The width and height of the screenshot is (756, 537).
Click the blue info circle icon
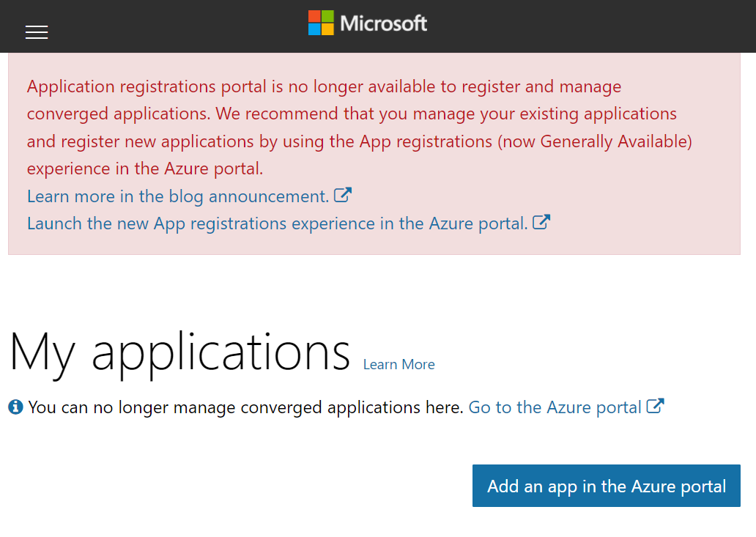[x=15, y=407]
